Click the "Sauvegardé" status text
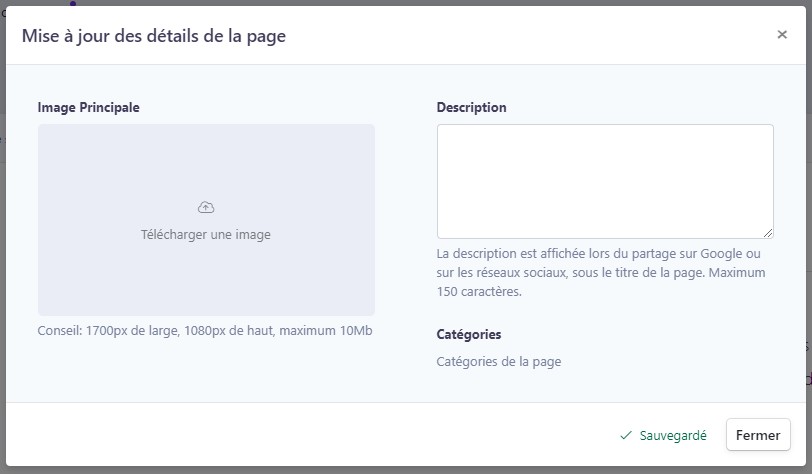This screenshot has height=474, width=812. click(673, 436)
